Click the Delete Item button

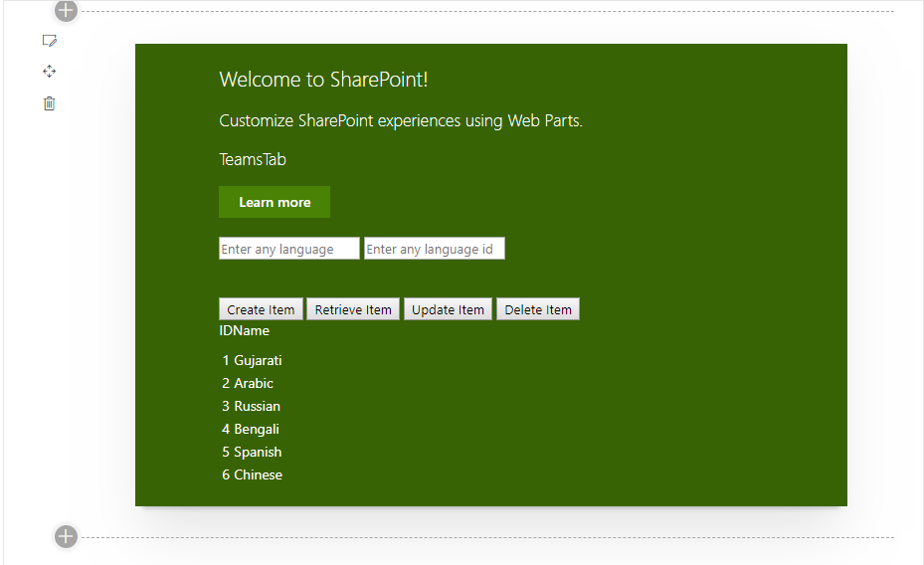[x=538, y=309]
